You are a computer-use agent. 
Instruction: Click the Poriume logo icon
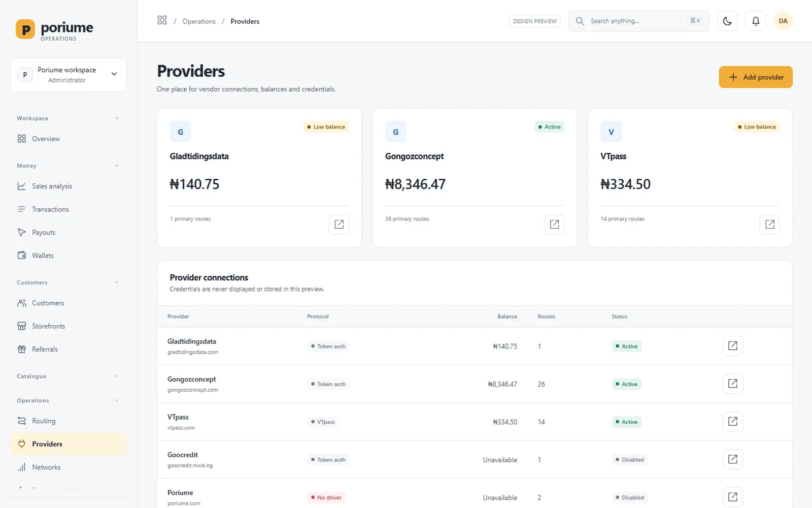click(x=25, y=29)
